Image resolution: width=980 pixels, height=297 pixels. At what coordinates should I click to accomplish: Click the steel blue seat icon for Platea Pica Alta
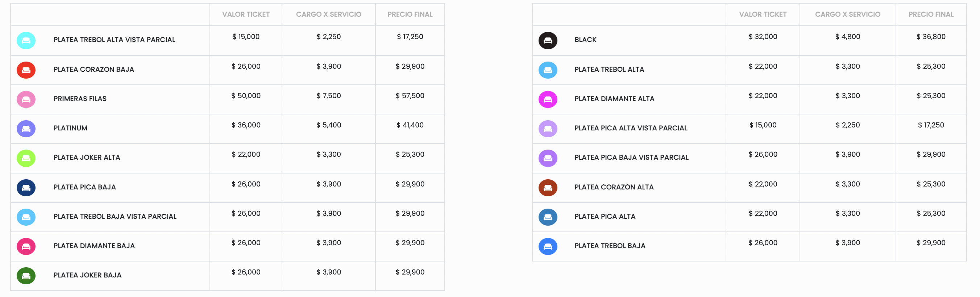coord(548,217)
